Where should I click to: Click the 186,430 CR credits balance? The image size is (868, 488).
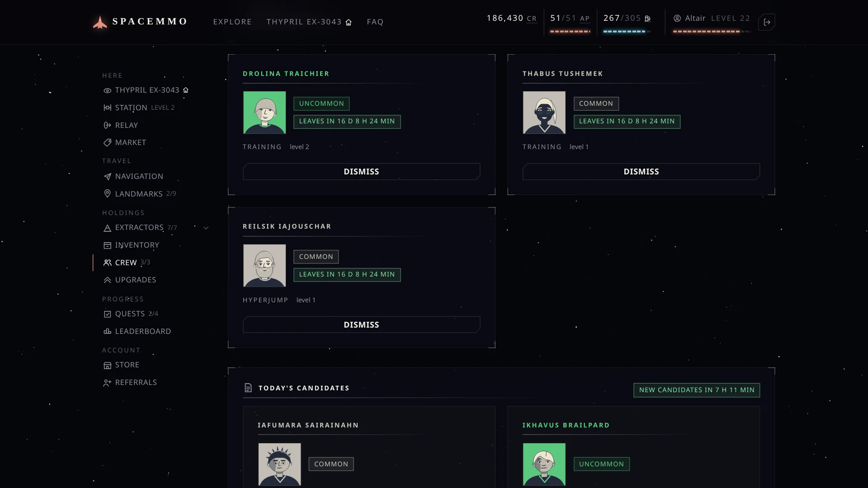pos(512,18)
